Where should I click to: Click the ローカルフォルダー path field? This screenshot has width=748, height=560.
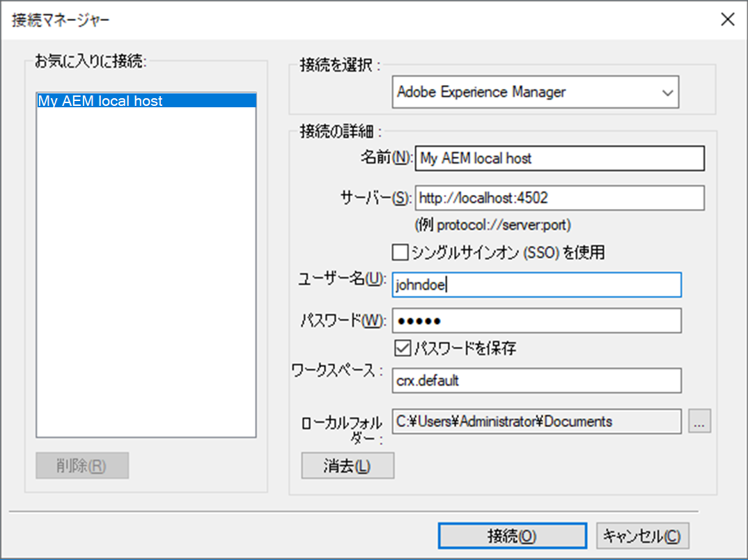pos(536,421)
